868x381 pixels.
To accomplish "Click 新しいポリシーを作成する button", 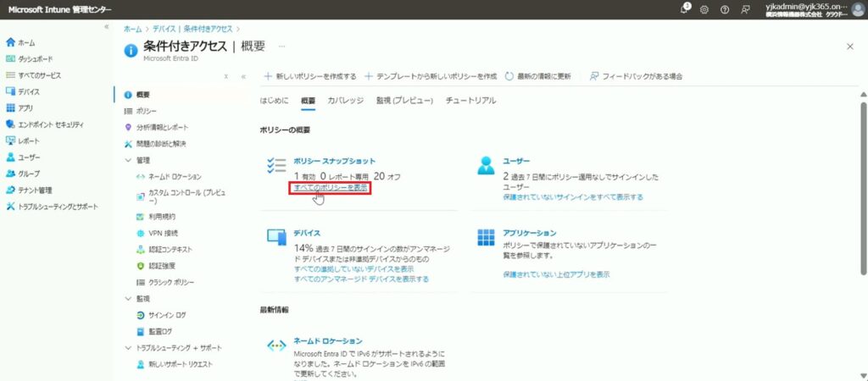I will pos(310,76).
